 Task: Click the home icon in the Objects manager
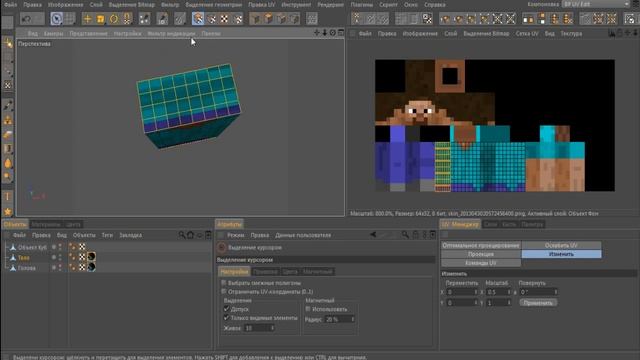[190, 235]
